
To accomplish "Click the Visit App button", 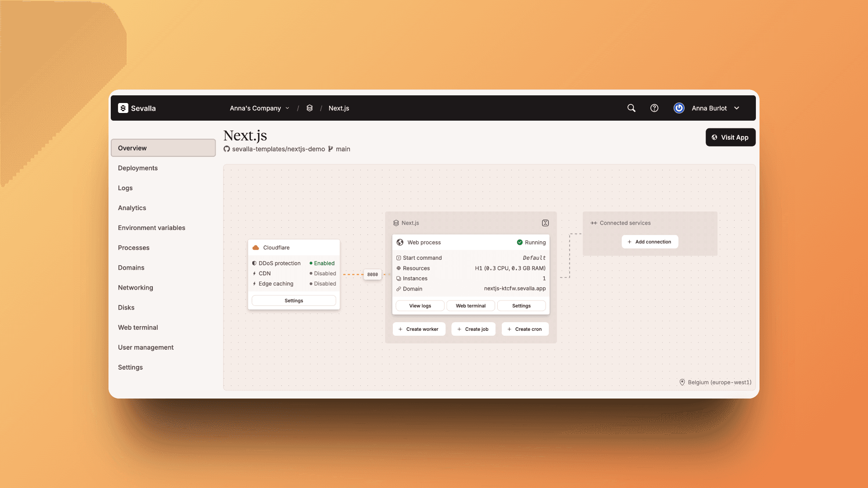I will pyautogui.click(x=730, y=137).
